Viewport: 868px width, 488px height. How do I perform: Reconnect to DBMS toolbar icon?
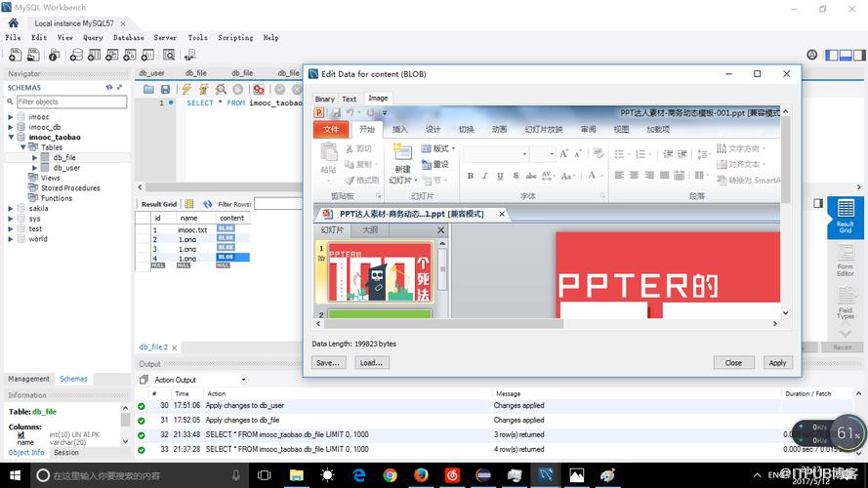(190, 55)
